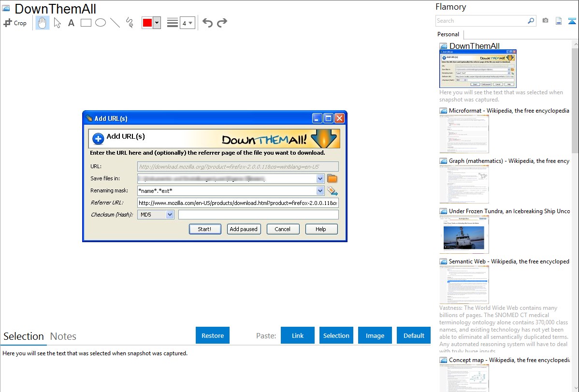Activate the hand pan tool

tap(42, 23)
